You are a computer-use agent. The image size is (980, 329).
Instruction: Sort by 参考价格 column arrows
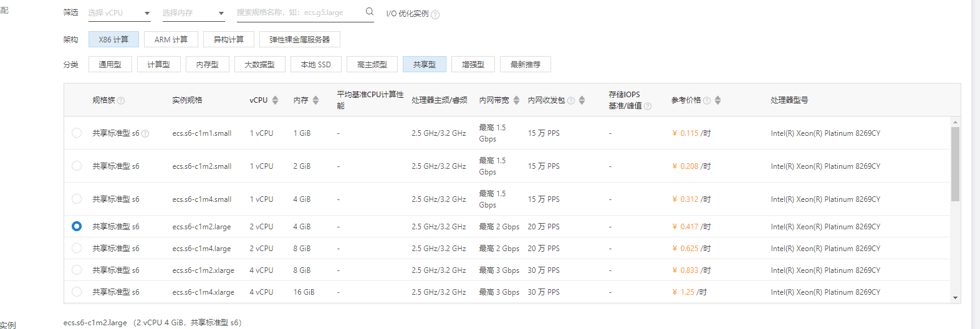point(718,100)
